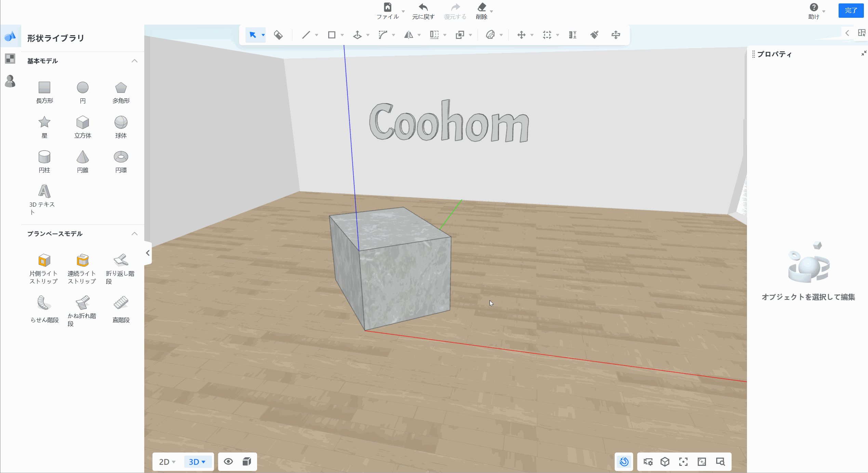Add a cone (円錐) shape
The height and width of the screenshot is (473, 868).
click(83, 162)
